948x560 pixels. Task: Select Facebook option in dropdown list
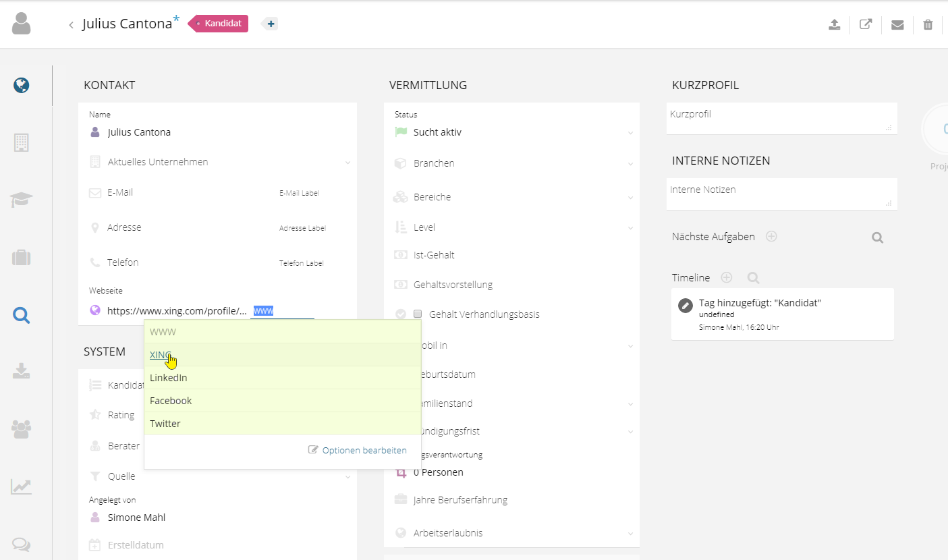click(283, 401)
